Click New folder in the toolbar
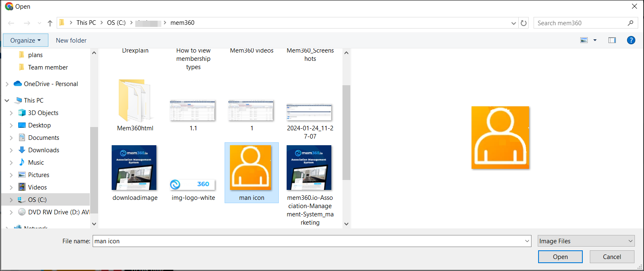The width and height of the screenshot is (644, 271). (x=71, y=40)
